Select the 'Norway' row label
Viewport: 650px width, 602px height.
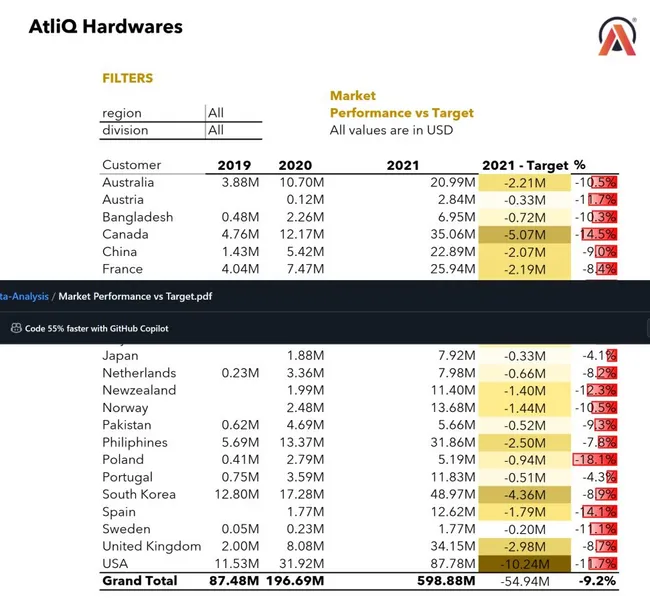(125, 408)
